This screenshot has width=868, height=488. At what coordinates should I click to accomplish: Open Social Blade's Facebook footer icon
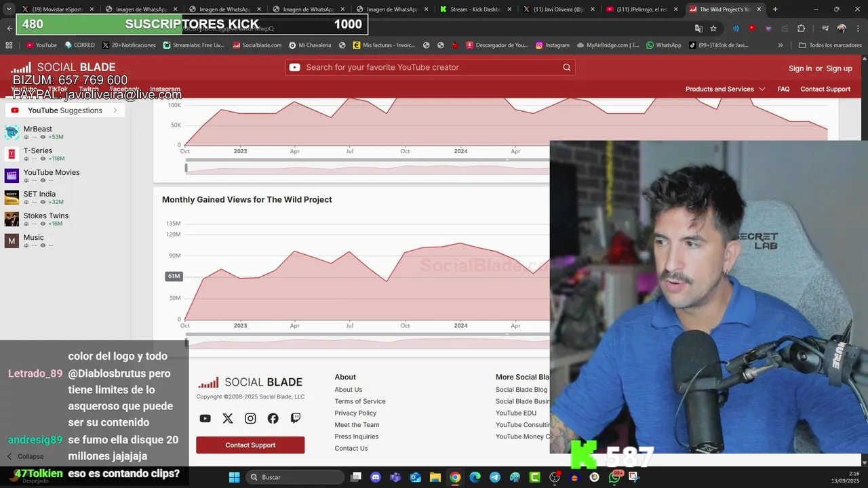(x=273, y=418)
